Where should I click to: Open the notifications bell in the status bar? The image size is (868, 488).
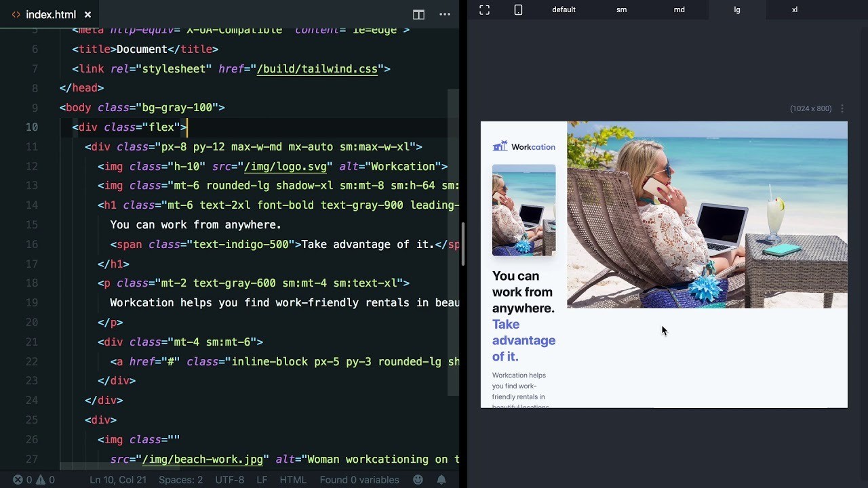[x=441, y=480]
